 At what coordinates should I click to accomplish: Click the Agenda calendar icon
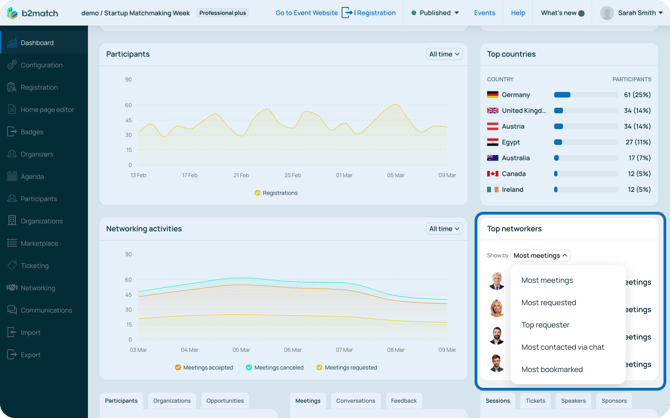point(12,176)
